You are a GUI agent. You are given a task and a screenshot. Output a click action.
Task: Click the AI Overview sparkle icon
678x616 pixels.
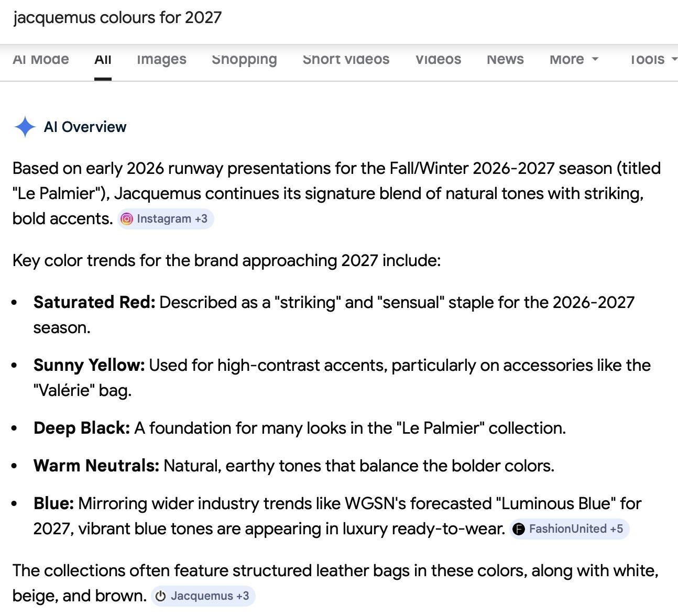[x=25, y=127]
